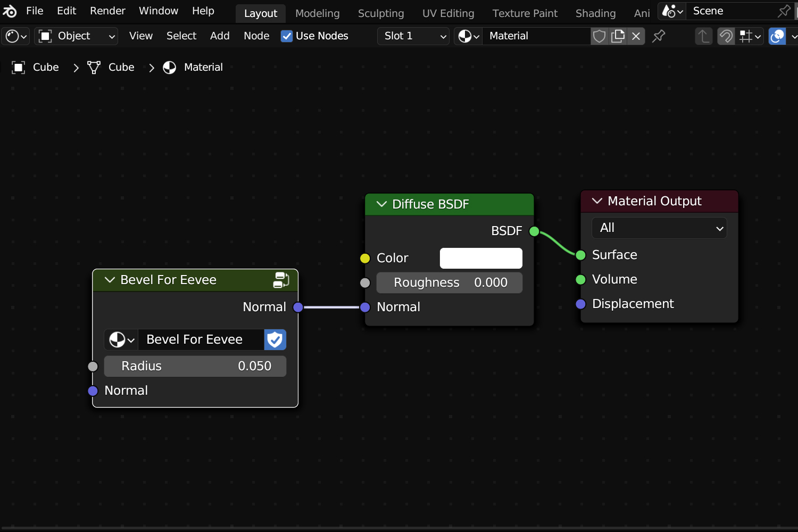The height and width of the screenshot is (532, 798).
Task: Toggle the node editor pin icon
Action: pos(659,36)
